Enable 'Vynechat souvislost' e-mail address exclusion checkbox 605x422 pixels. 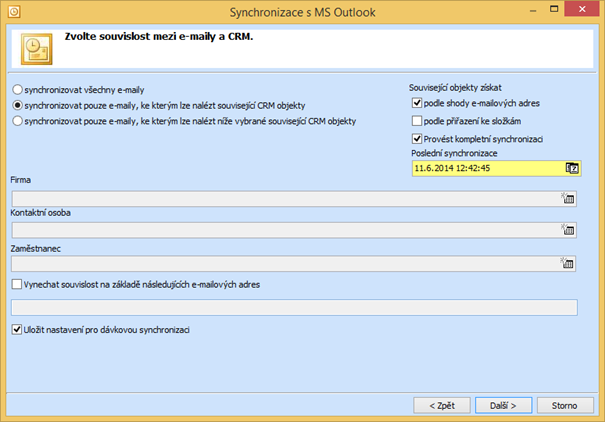17,285
